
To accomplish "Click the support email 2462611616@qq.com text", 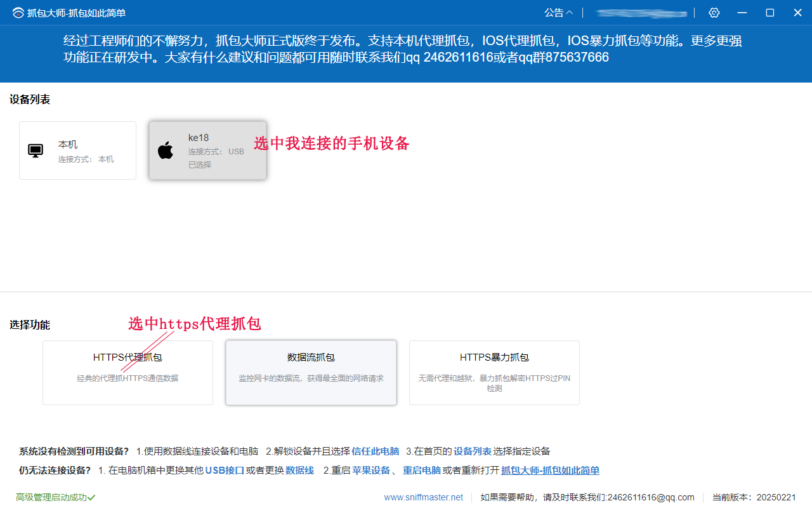I will point(651,497).
